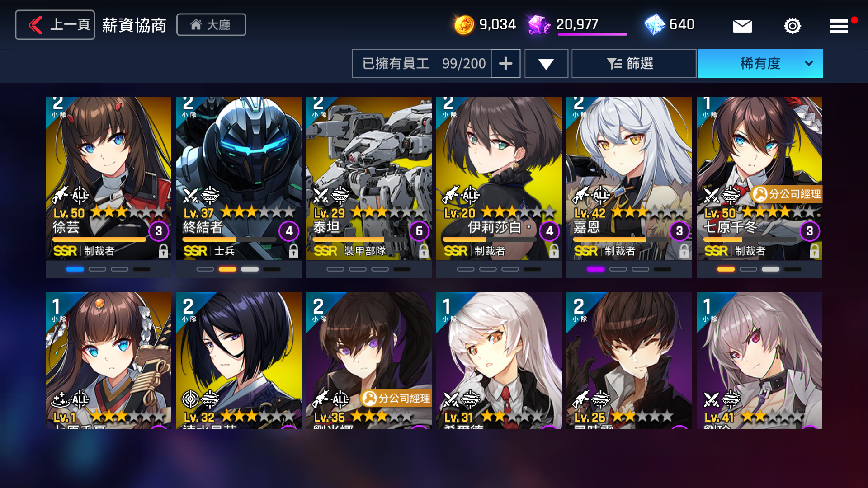
Task: Click the purple crystal currency icon
Action: (x=539, y=25)
